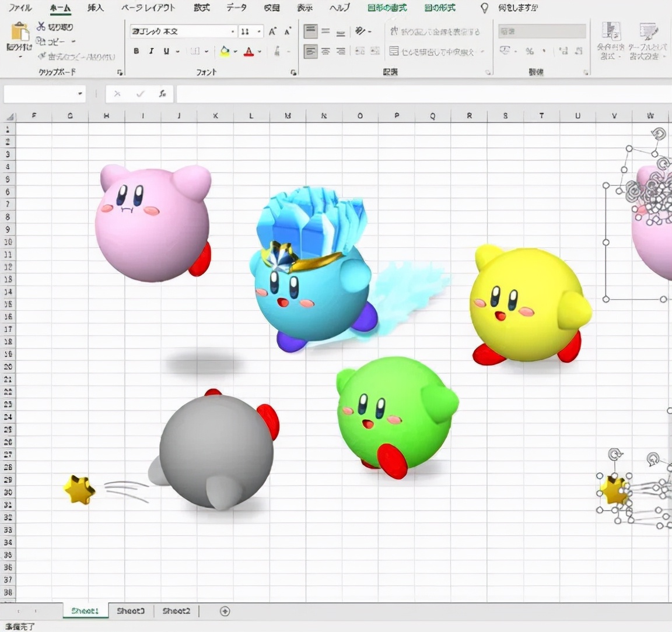Toggle align text right
The width and height of the screenshot is (672, 632).
(341, 51)
